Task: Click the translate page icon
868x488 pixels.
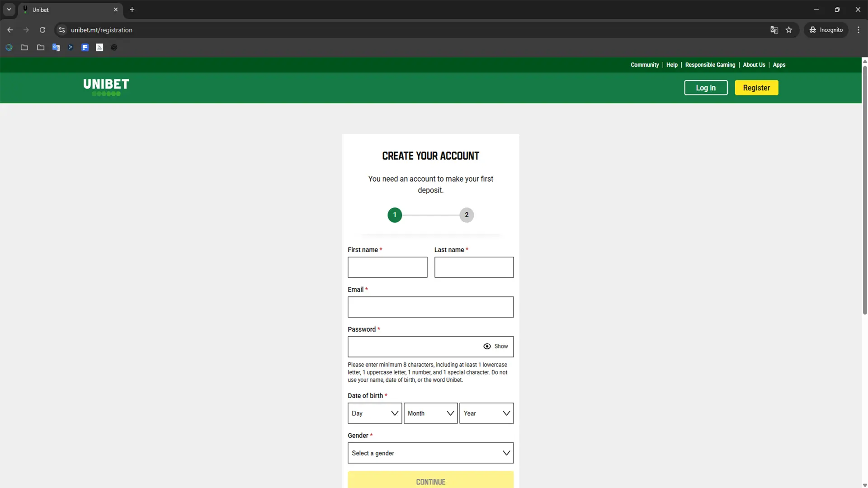Action: pyautogui.click(x=774, y=30)
